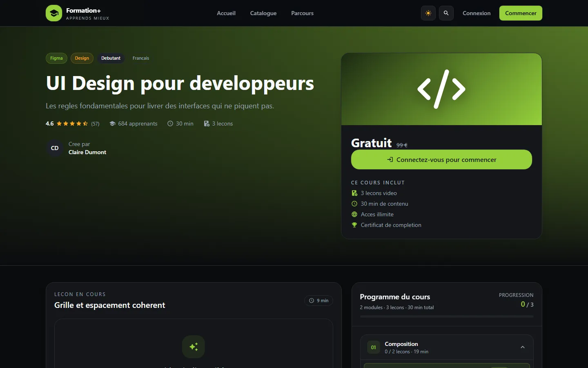
Task: Click the CD author avatar
Action: [x=55, y=148]
